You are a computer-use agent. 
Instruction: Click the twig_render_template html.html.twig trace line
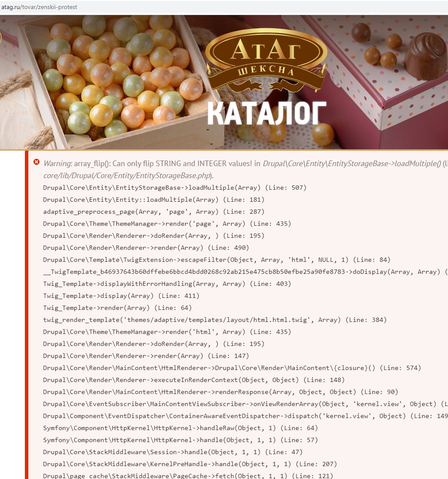pos(215,320)
